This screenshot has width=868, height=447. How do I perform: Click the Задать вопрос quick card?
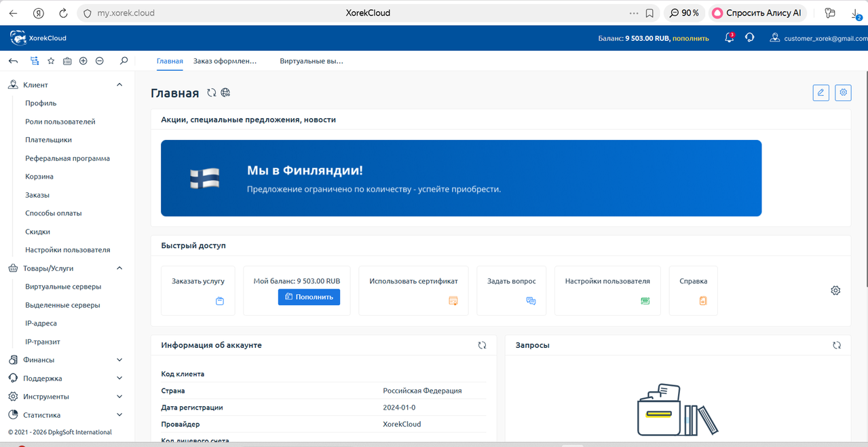point(511,291)
